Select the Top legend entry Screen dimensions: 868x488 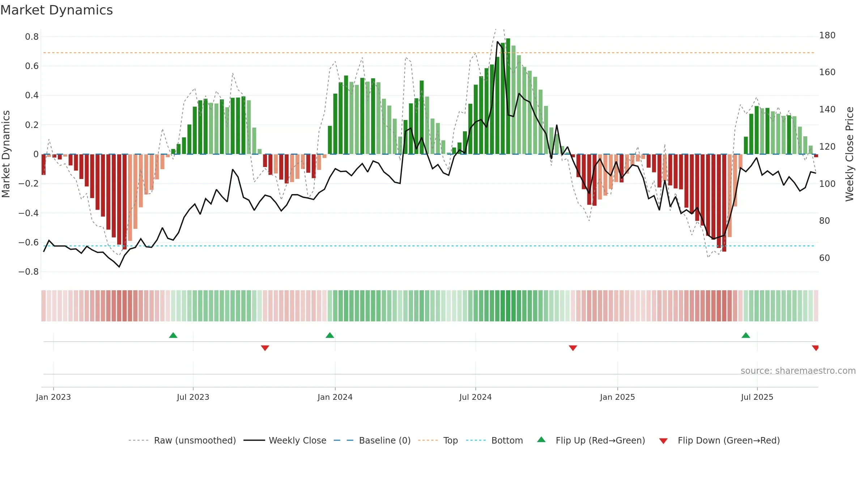pyautogui.click(x=438, y=440)
